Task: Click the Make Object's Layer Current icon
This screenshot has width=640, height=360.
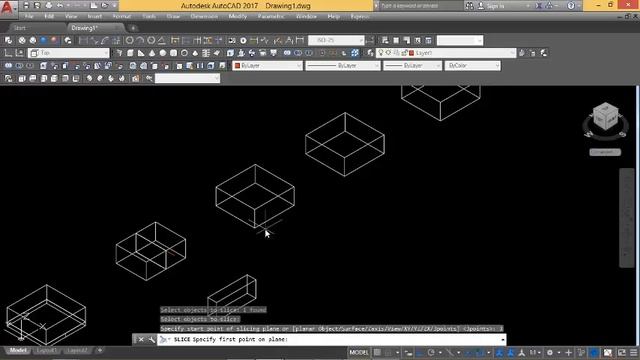Action: [522, 53]
